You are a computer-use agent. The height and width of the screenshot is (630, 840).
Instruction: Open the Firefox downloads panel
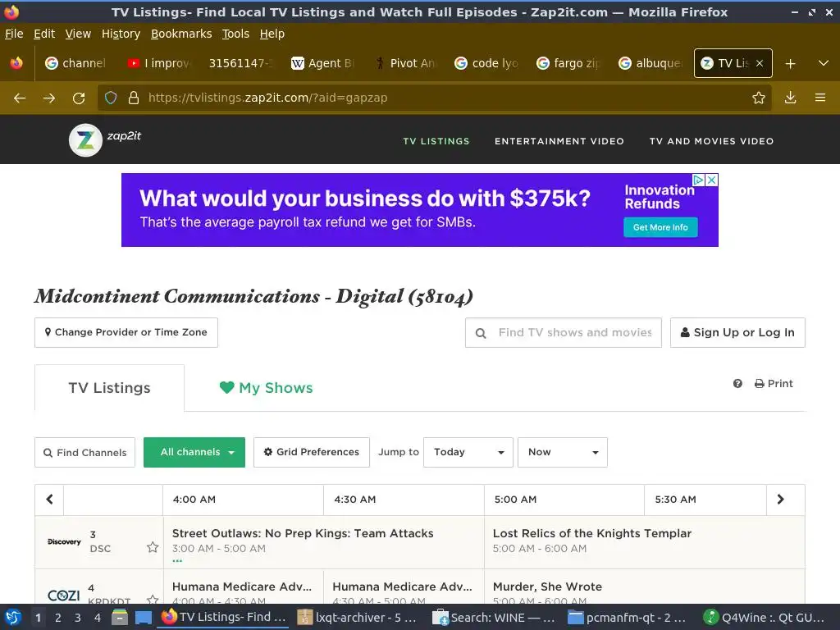pos(790,98)
